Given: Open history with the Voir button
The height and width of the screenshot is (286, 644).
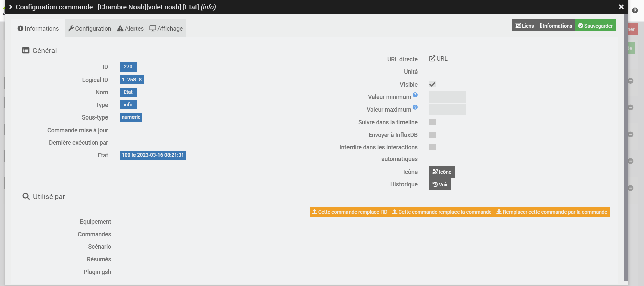Looking at the screenshot, I should point(440,184).
